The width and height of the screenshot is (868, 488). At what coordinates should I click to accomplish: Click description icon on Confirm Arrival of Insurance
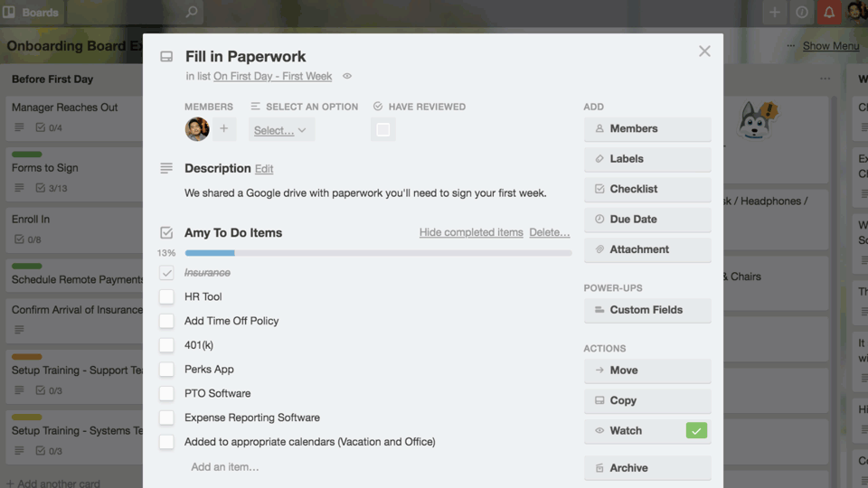click(x=19, y=330)
